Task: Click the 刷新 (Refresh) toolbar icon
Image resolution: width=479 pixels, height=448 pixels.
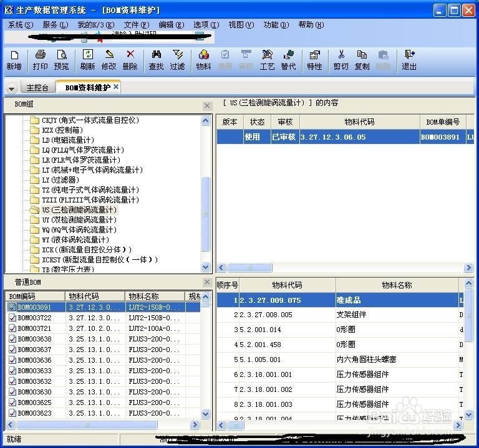Action: (88, 60)
